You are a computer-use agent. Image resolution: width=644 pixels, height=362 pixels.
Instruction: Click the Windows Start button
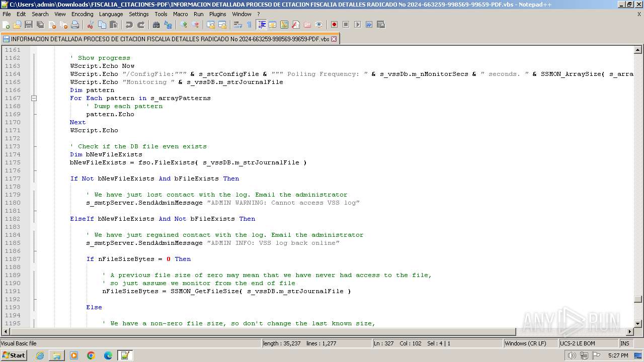14,355
